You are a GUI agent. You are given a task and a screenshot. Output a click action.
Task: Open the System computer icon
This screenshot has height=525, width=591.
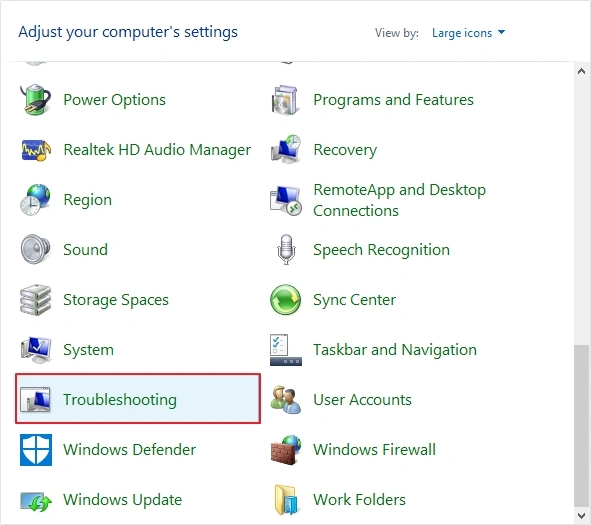click(x=35, y=350)
